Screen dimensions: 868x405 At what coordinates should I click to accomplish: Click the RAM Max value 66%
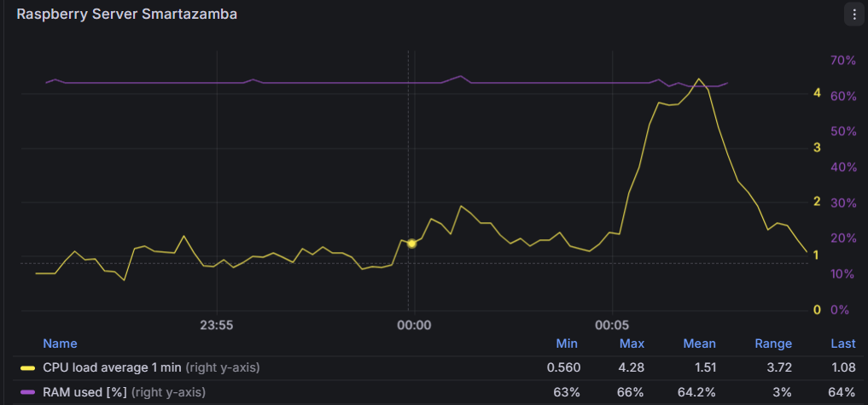pyautogui.click(x=632, y=392)
